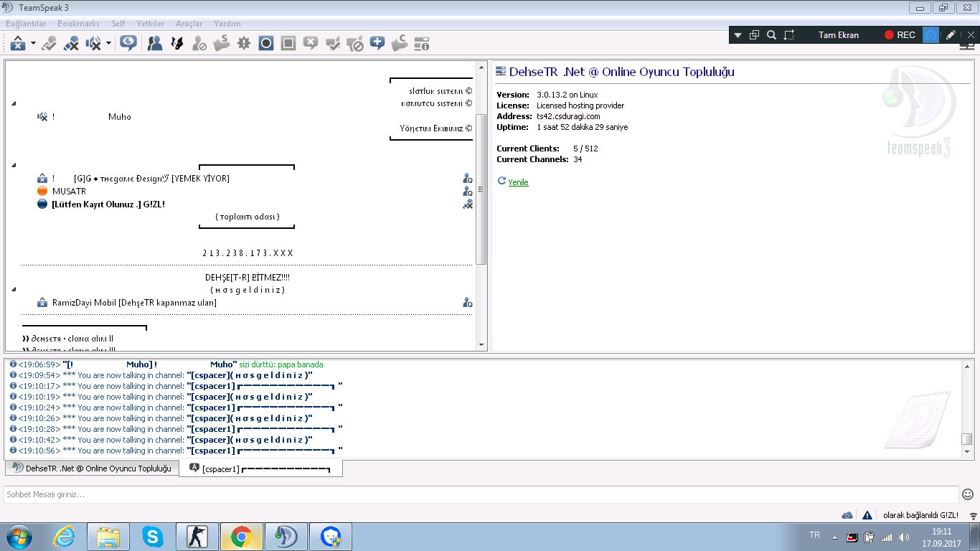The width and height of the screenshot is (980, 551).
Task: Open the recorder bar dropdown triangle
Action: (x=738, y=34)
